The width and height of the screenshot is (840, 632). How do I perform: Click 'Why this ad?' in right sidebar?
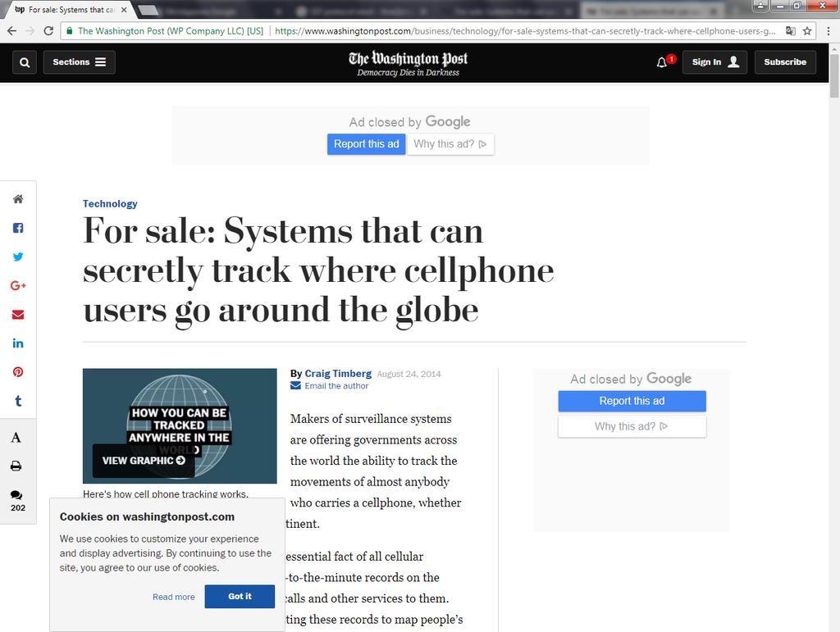[632, 426]
